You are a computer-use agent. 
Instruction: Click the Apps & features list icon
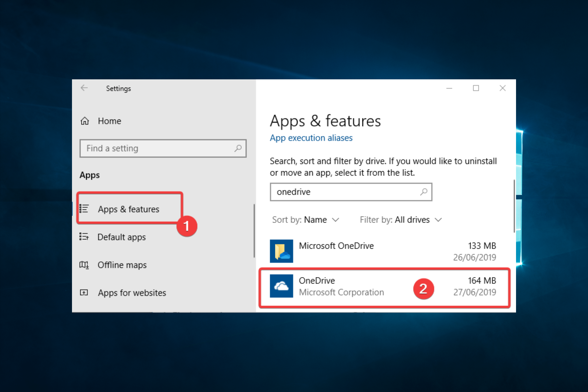pyautogui.click(x=84, y=209)
